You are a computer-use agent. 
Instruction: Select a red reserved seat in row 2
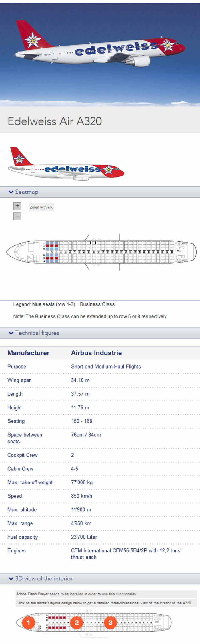point(52,246)
